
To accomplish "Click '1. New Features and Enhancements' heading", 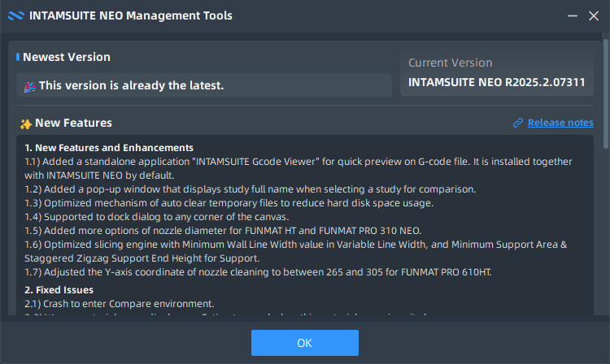I will [x=109, y=148].
